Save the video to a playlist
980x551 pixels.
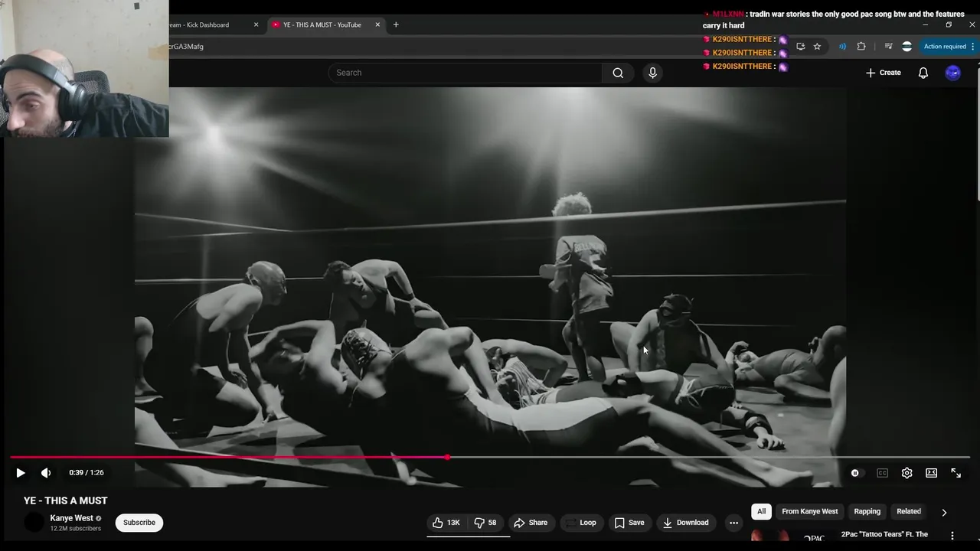click(629, 523)
